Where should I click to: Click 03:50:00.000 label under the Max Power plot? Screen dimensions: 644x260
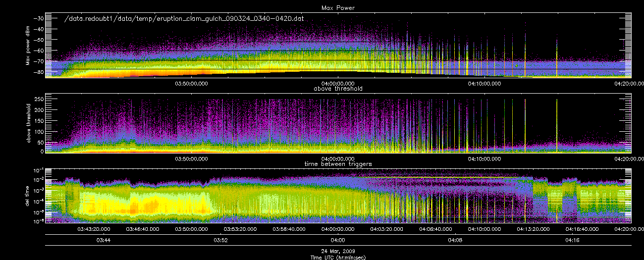click(192, 84)
